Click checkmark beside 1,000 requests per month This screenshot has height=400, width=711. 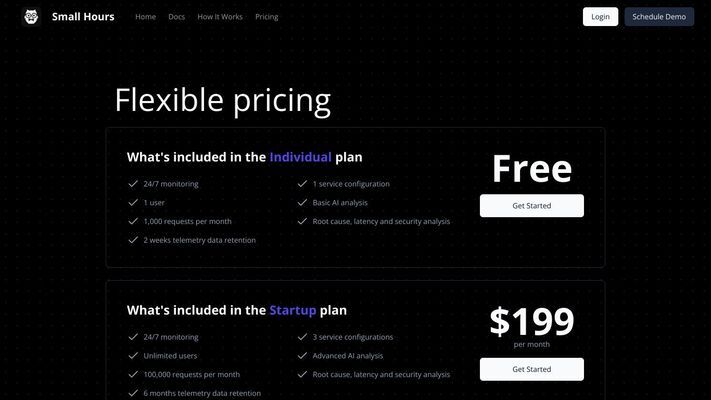(x=133, y=221)
